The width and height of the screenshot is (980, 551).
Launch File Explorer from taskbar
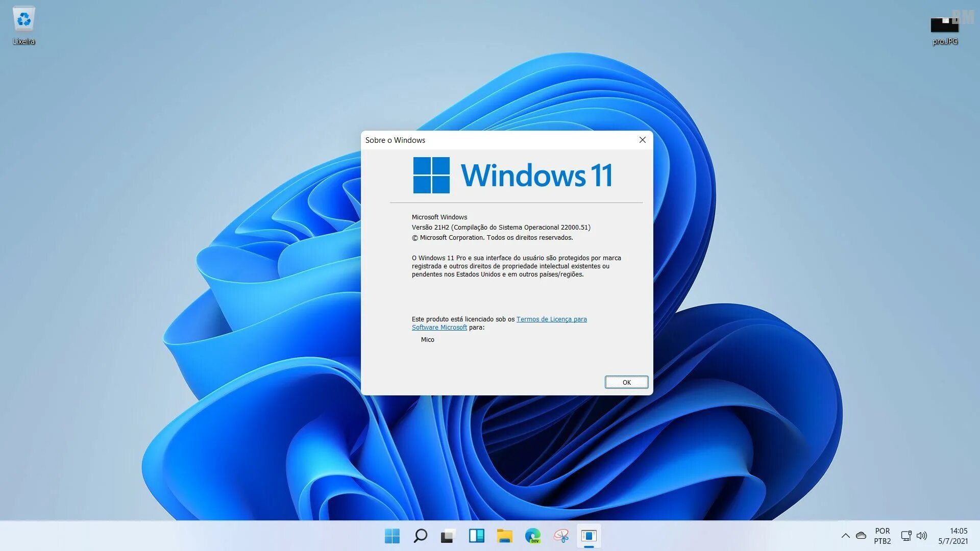click(x=504, y=536)
